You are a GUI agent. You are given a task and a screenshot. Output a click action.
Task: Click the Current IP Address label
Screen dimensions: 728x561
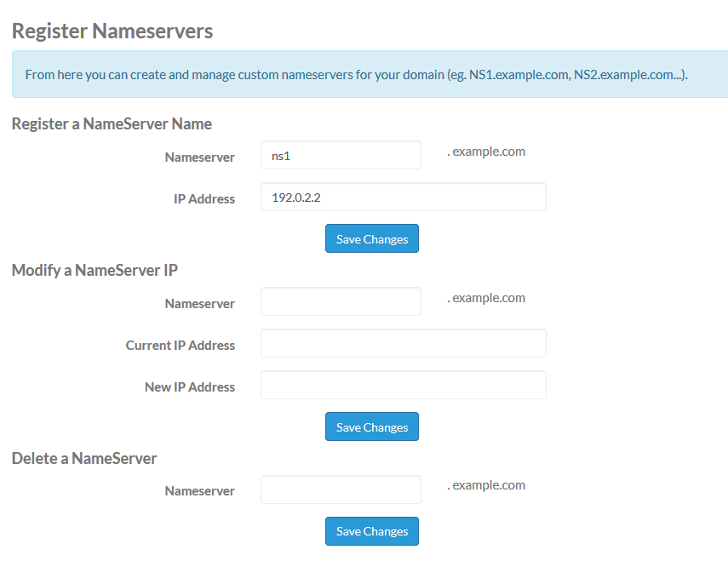click(181, 346)
